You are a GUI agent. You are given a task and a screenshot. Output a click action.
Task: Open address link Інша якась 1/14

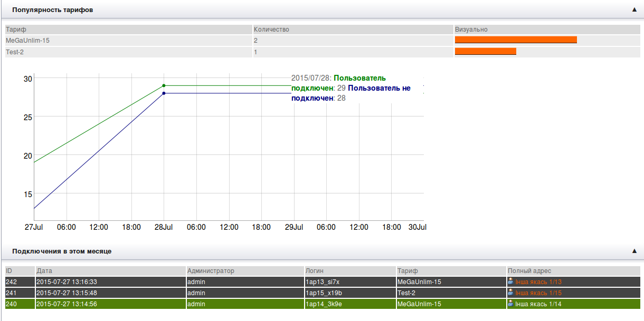pyautogui.click(x=538, y=304)
